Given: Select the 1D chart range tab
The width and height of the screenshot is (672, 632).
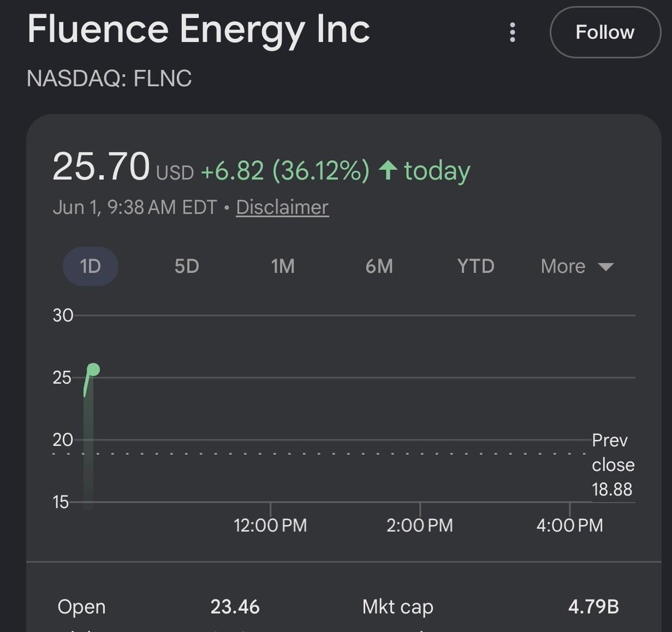Looking at the screenshot, I should click(90, 266).
